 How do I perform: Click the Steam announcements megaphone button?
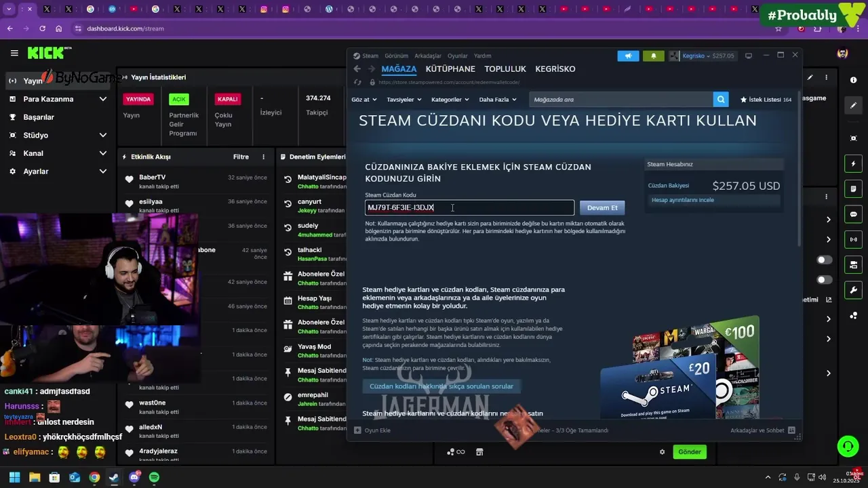628,56
